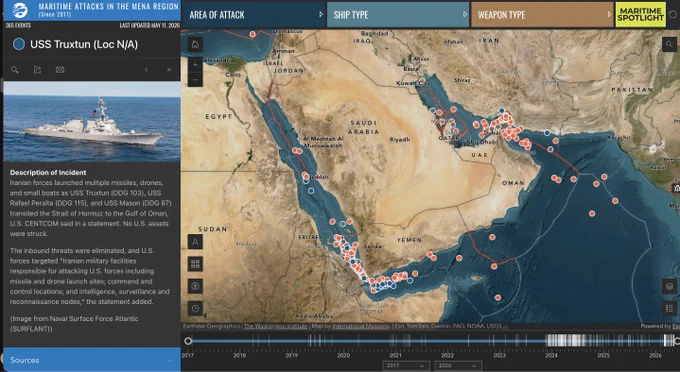Screen dimensions: 680x372
Task: Click the north arrow compass tool
Action: (x=195, y=242)
